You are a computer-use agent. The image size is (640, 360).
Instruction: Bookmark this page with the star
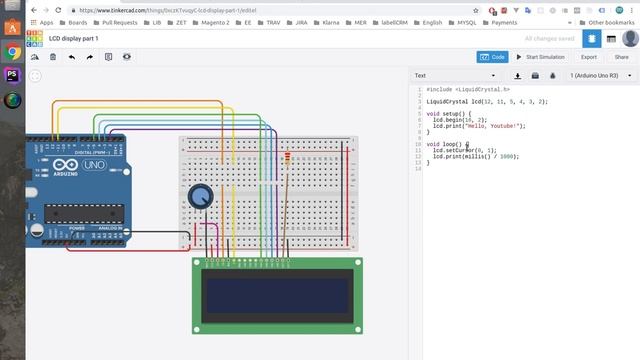coord(476,11)
